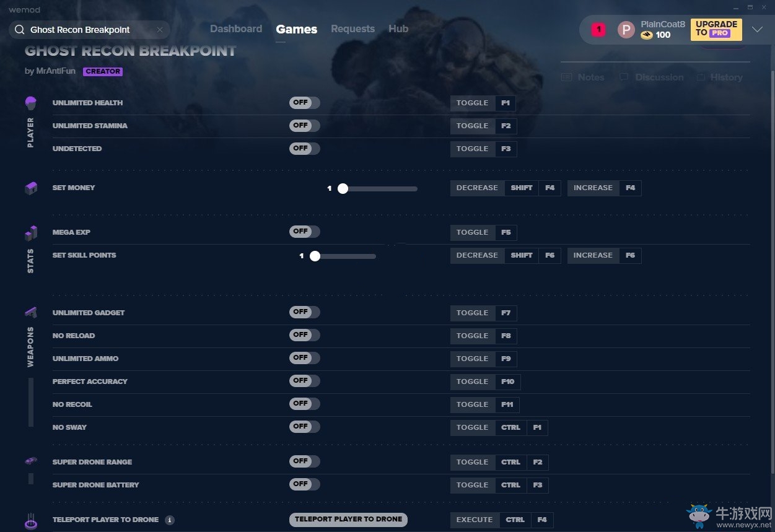The image size is (775, 532).
Task: Turn on Unlimited Gadget
Action: [x=304, y=312]
